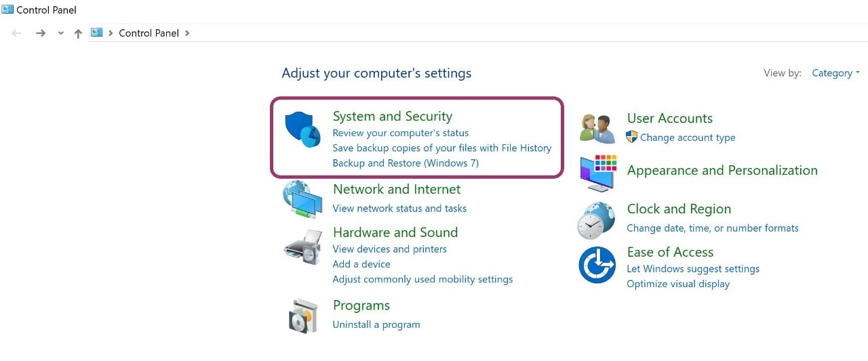Screen dimensions: 868x361
Task: Select Control Panel in the address breadcrumb
Action: (149, 33)
